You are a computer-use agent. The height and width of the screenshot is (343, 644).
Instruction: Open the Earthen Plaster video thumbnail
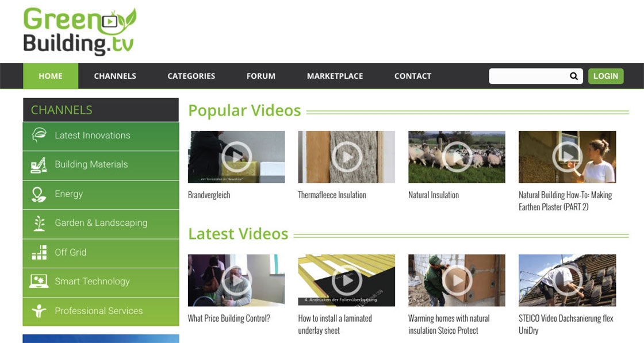567,156
